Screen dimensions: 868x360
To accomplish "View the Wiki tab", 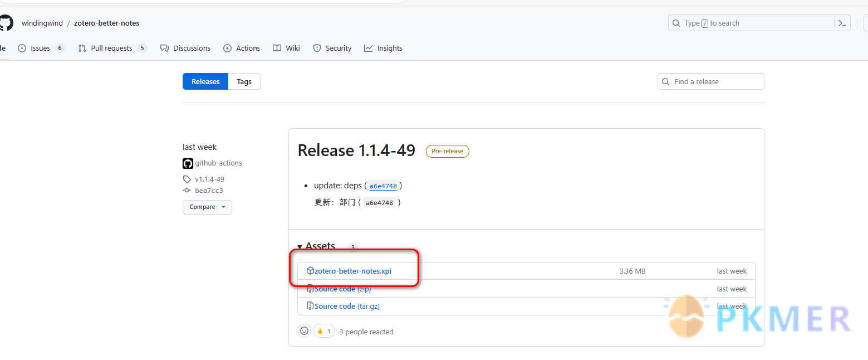I will click(x=286, y=48).
